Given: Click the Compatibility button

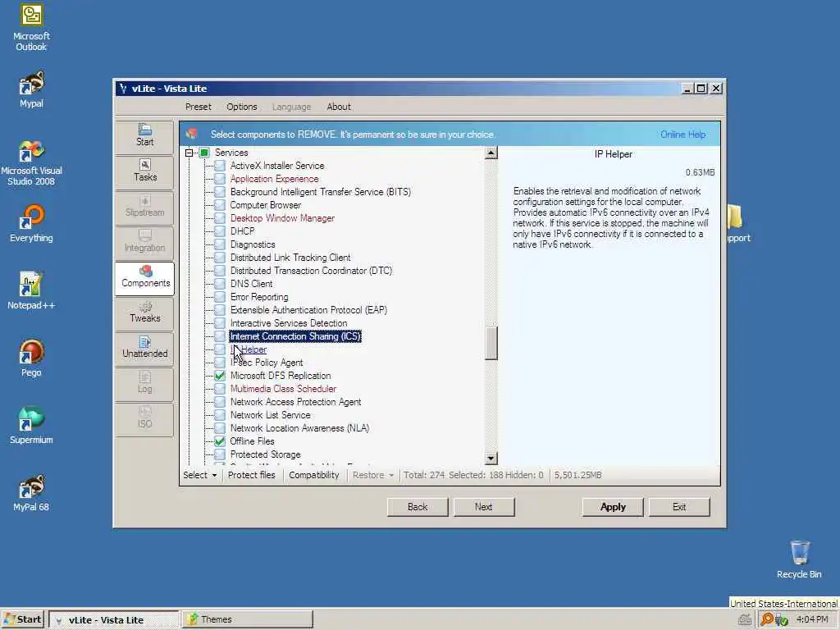Looking at the screenshot, I should (314, 475).
